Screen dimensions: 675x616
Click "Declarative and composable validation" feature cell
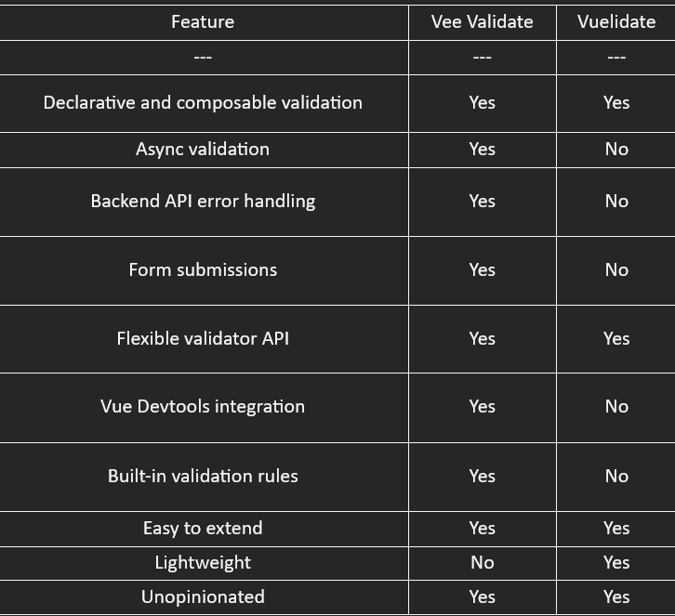tap(203, 102)
